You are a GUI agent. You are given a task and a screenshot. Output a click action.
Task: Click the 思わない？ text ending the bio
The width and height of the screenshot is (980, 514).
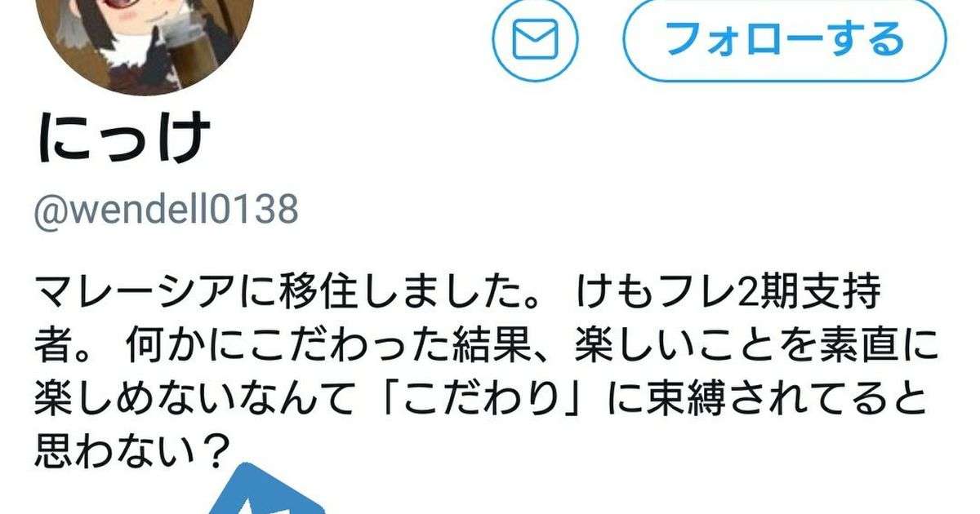pyautogui.click(x=131, y=450)
